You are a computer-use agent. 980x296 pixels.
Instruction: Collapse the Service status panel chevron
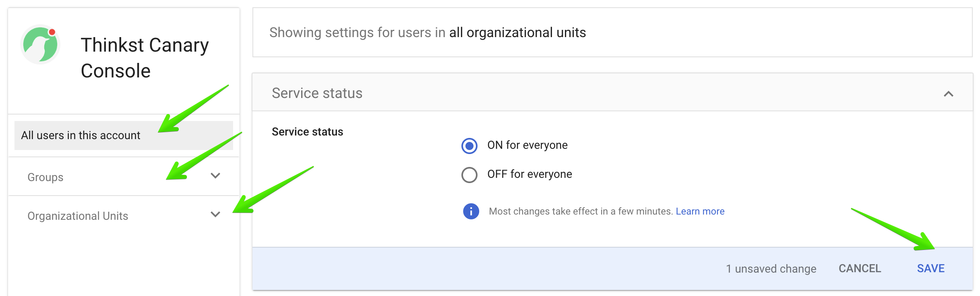tap(949, 94)
